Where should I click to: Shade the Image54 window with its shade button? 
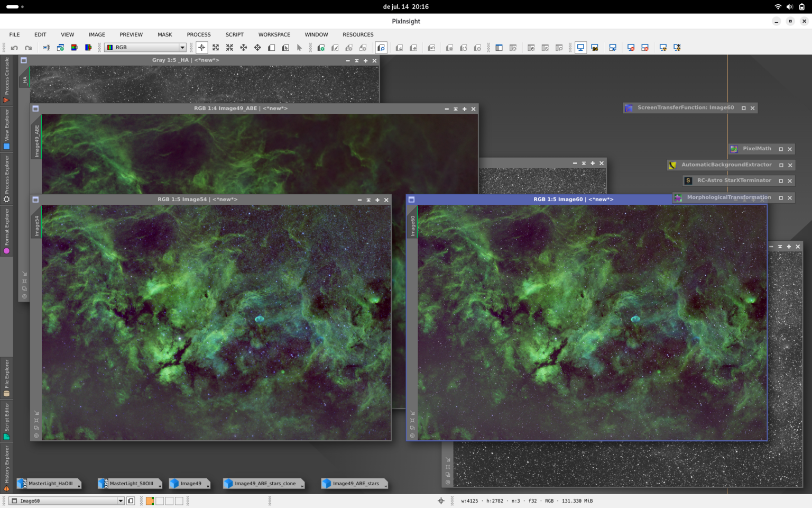pos(368,200)
